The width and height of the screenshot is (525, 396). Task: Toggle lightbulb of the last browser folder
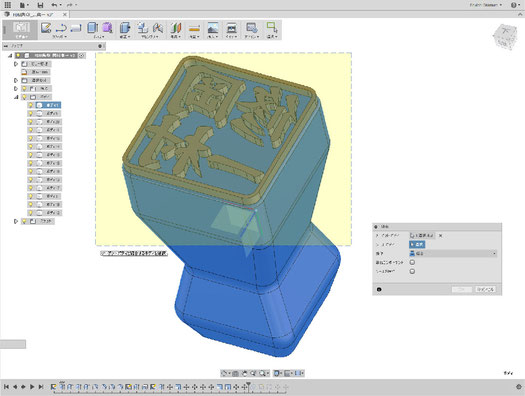24,221
